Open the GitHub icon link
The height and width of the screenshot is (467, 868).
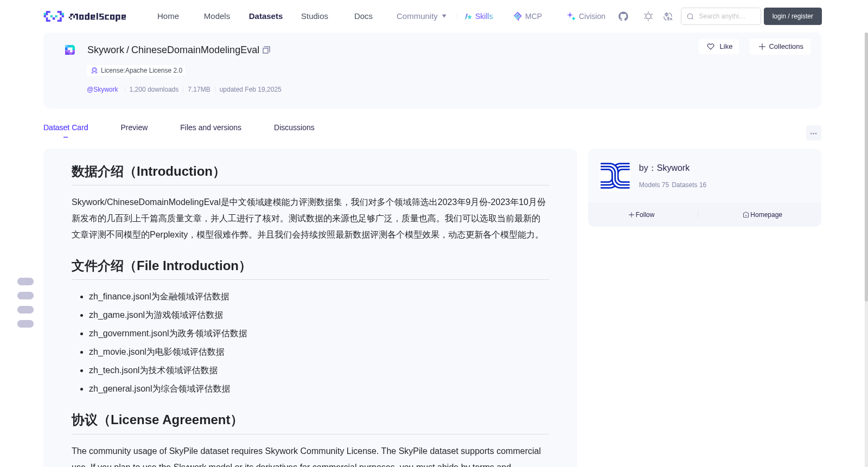tap(623, 16)
